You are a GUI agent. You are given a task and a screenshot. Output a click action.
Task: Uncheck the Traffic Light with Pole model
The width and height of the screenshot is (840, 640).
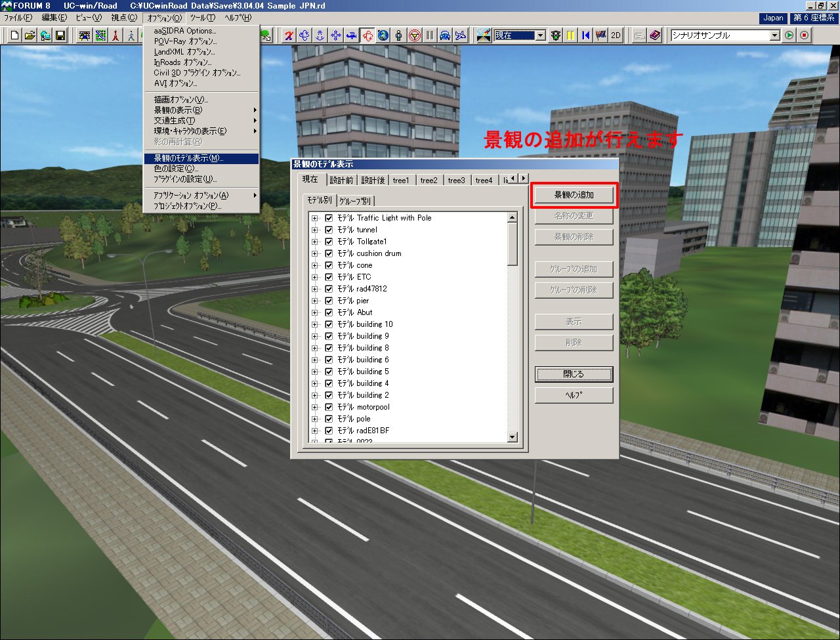click(329, 218)
